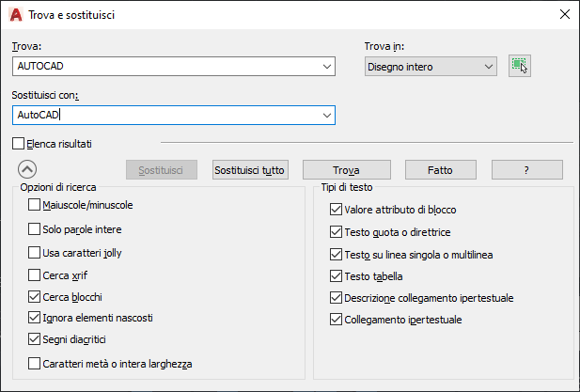Disable Ignora elementi nascosti
The height and width of the screenshot is (392, 580).
35,317
